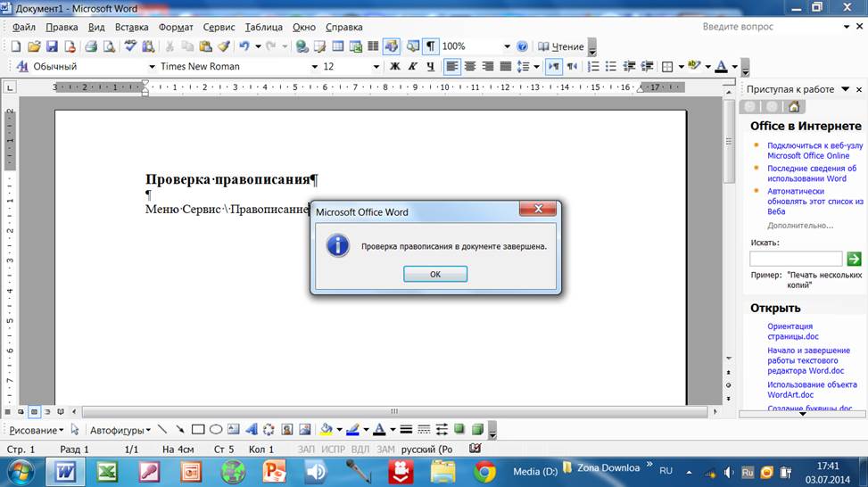Select the Arrow drawing tool
868x487 pixels.
(x=180, y=429)
